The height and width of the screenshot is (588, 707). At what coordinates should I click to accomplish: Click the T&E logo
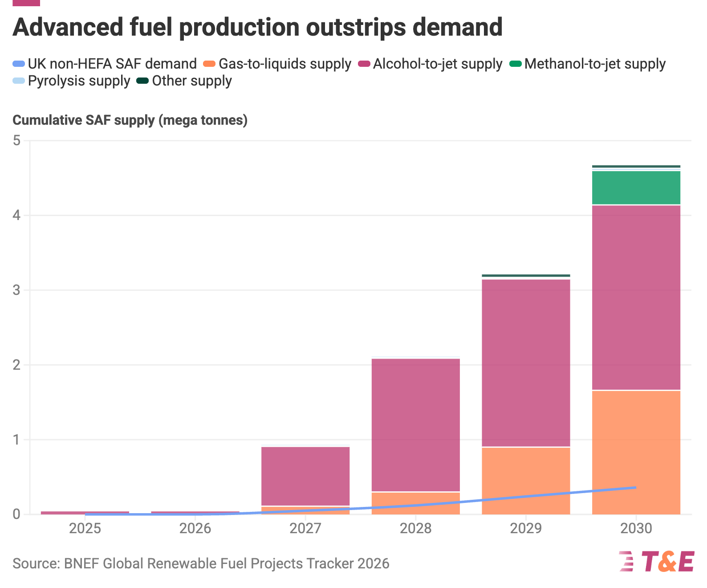pyautogui.click(x=656, y=561)
